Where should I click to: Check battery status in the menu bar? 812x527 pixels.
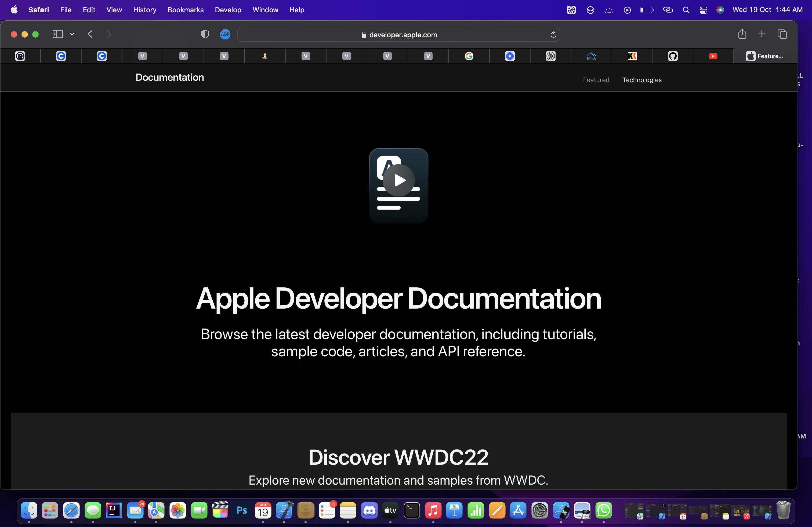(647, 10)
